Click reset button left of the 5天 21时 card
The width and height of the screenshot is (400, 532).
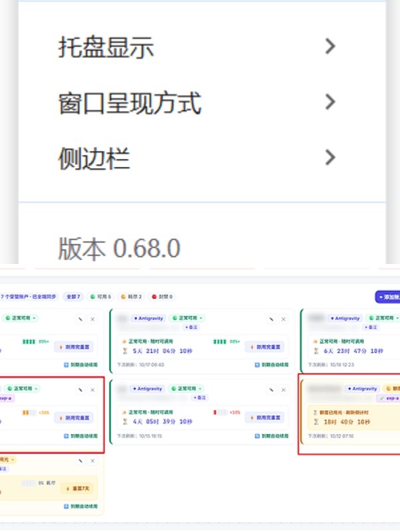click(74, 347)
